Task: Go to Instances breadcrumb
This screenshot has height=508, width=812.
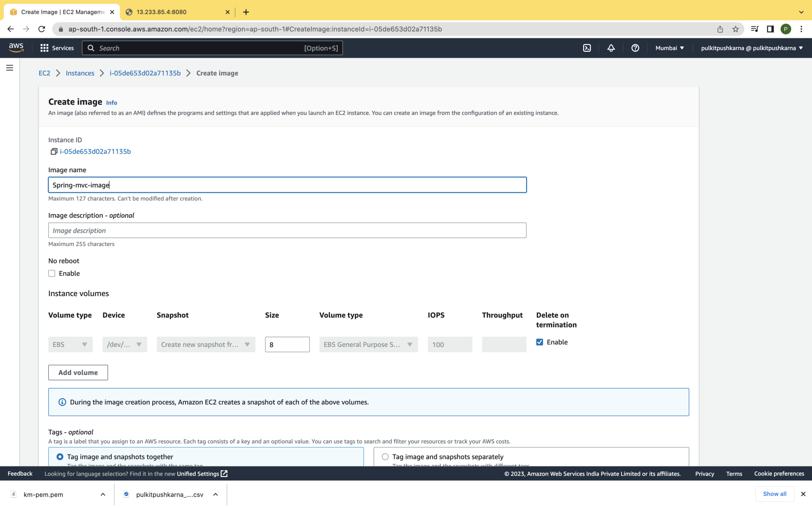Action: point(80,73)
